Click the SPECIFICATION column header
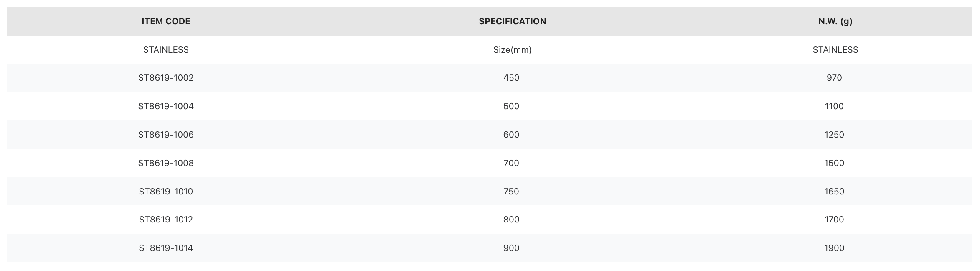This screenshot has width=980, height=271. click(x=512, y=21)
